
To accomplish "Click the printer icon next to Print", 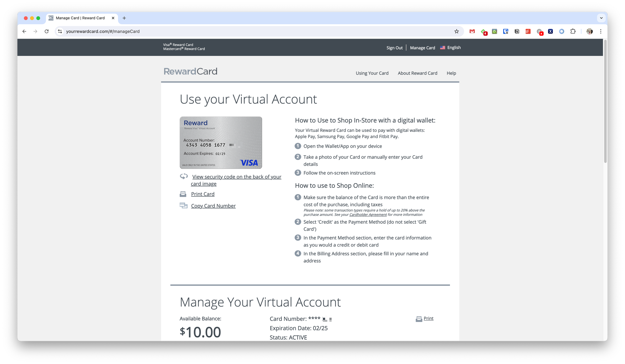I will point(419,319).
